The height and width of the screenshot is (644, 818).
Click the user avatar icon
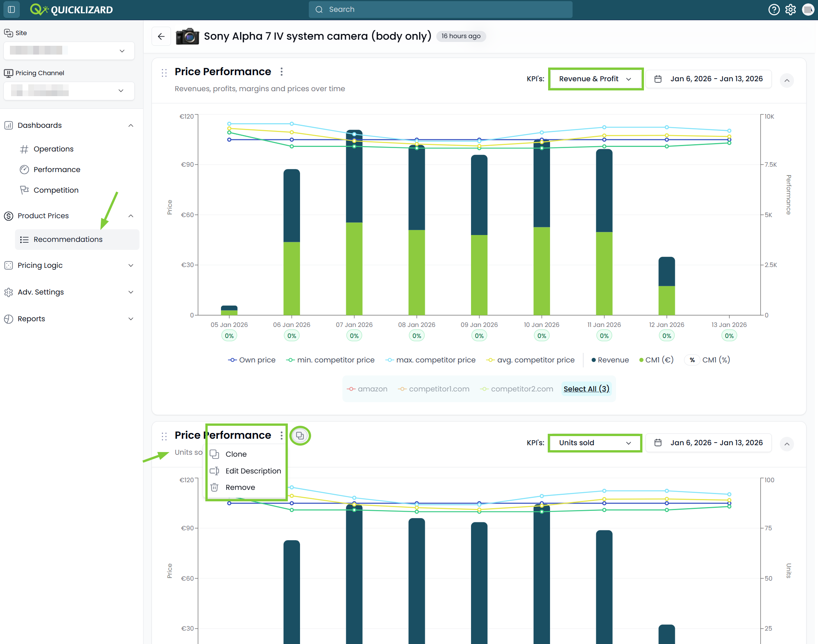coord(808,10)
